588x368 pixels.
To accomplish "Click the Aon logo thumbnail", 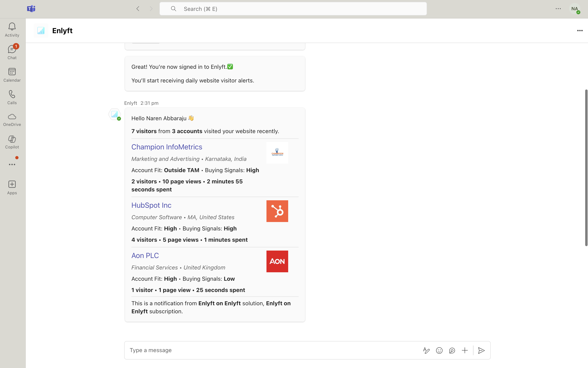I will coord(277,261).
